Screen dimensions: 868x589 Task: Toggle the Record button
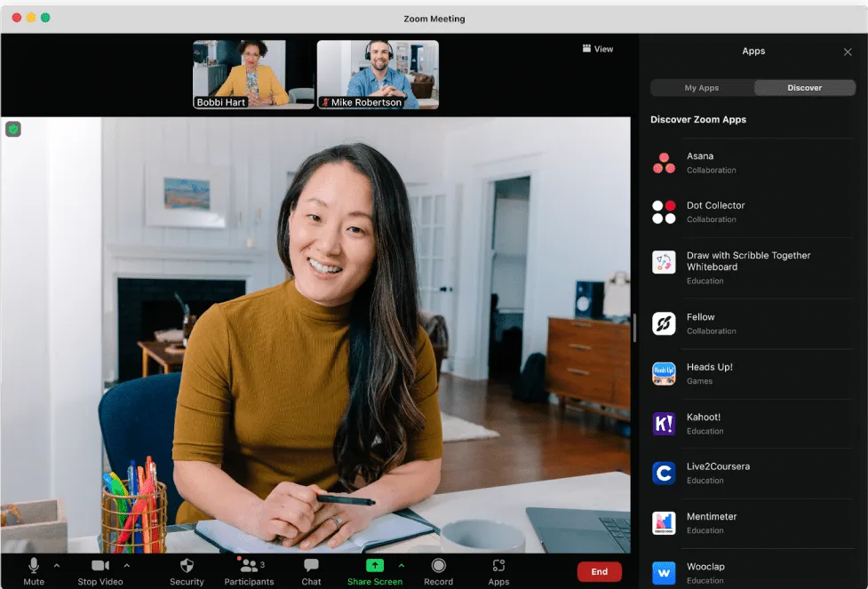pyautogui.click(x=438, y=571)
